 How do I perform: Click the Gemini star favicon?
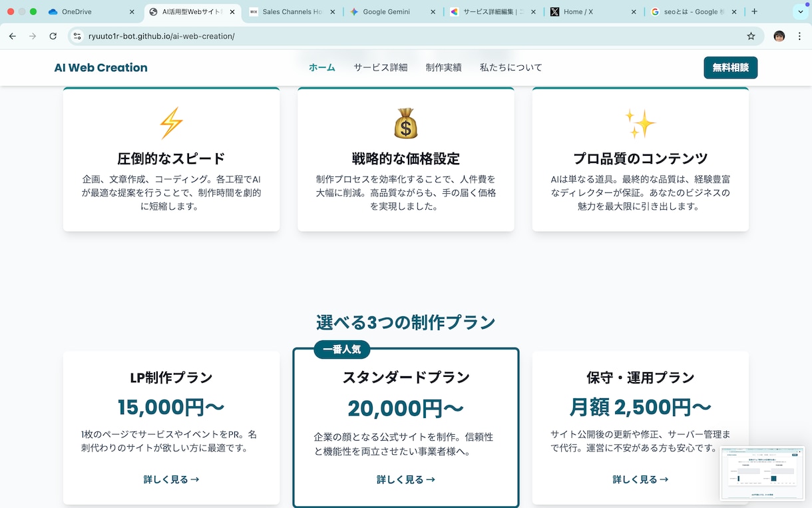[x=354, y=12]
